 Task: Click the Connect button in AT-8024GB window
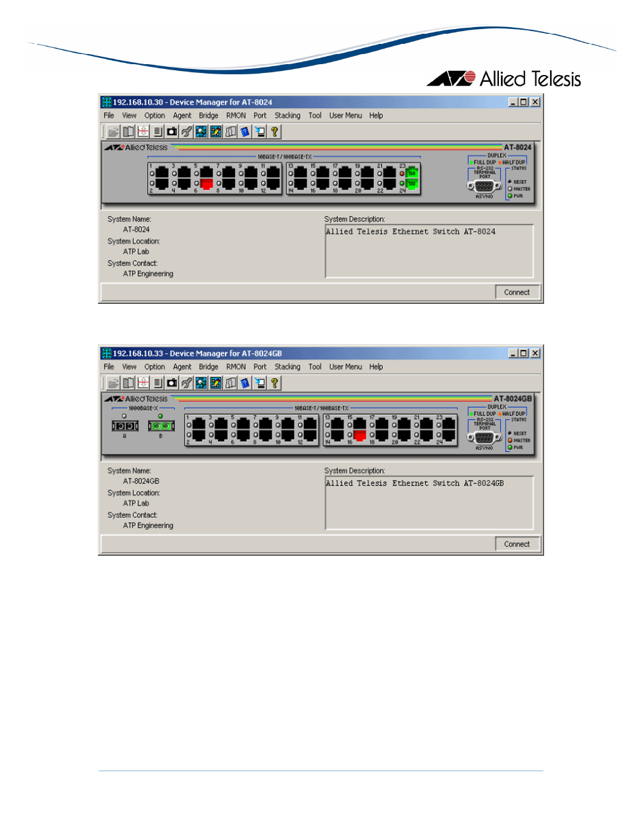(x=517, y=544)
